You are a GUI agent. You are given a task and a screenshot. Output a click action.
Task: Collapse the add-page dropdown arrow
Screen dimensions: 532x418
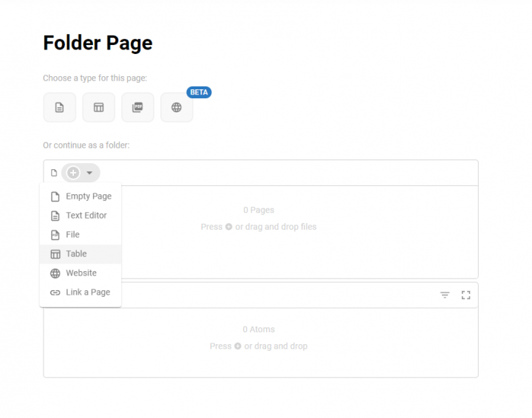tap(89, 173)
